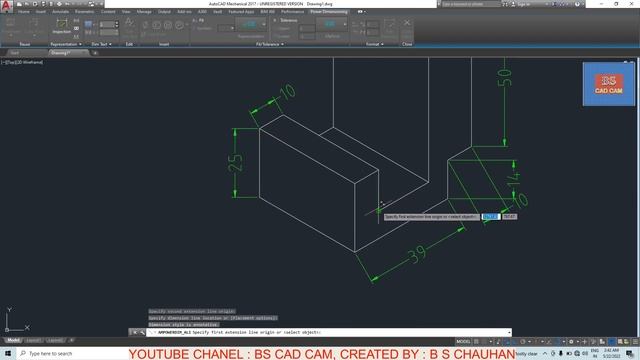Screen dimensions: 640x360
Task: Click the 39 dimension text
Action: pos(417,253)
